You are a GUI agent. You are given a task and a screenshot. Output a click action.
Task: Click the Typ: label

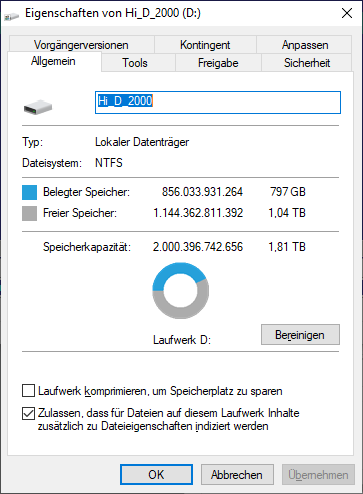(x=33, y=142)
